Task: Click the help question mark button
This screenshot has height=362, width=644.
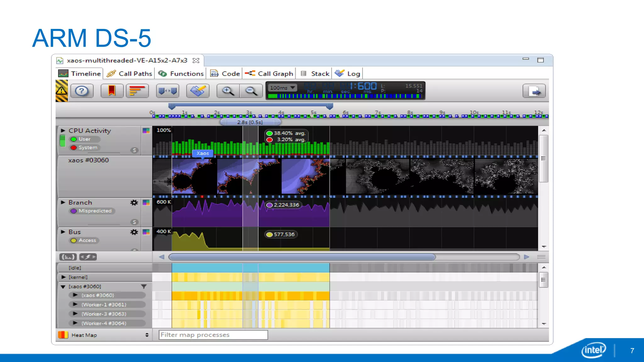Action: coord(82,91)
